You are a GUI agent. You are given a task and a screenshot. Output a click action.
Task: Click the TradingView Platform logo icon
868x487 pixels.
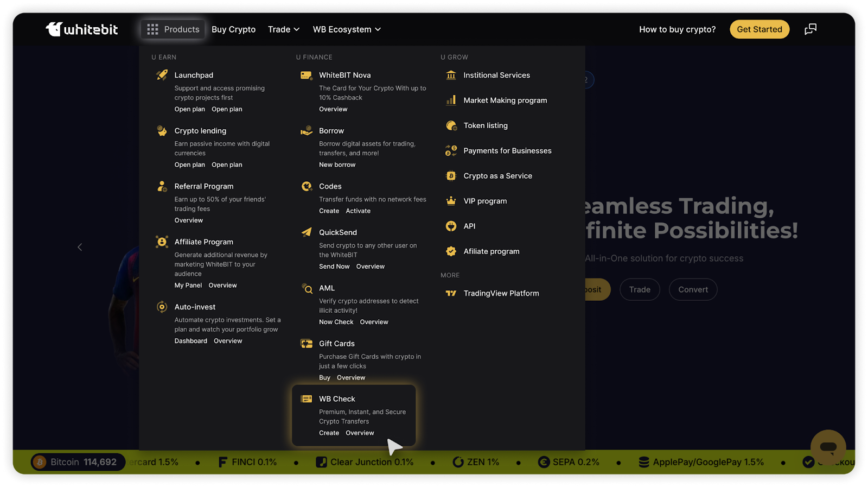point(451,293)
